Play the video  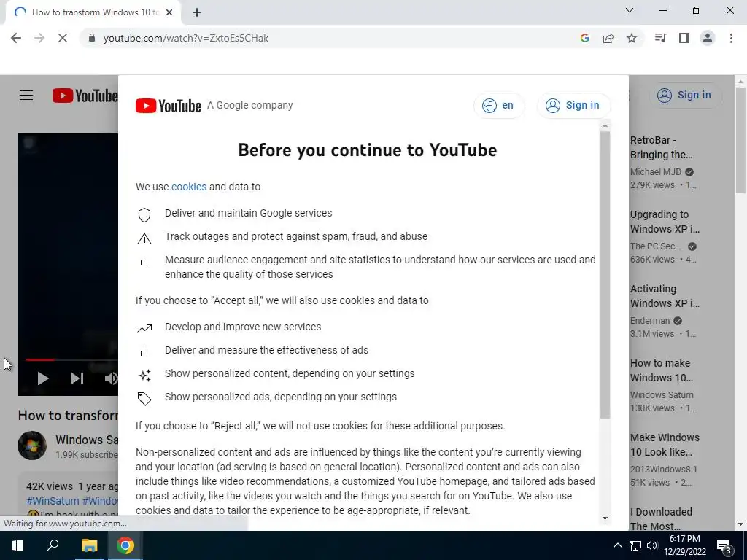(x=43, y=378)
